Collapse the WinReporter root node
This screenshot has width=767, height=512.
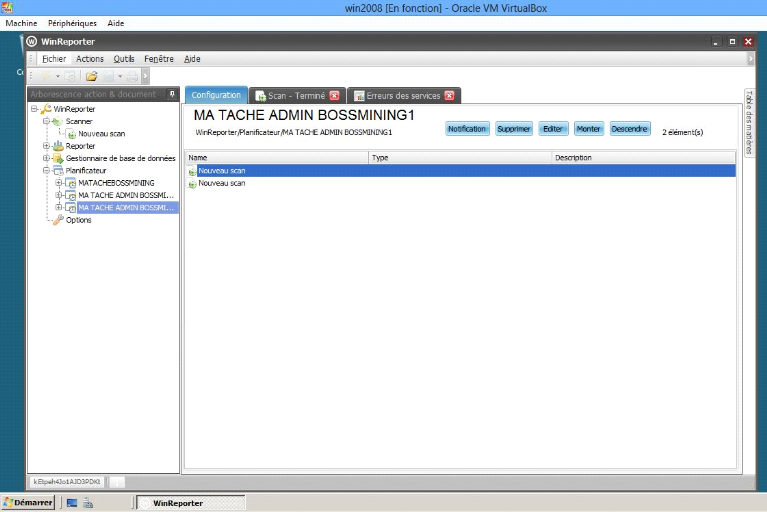pyautogui.click(x=34, y=109)
